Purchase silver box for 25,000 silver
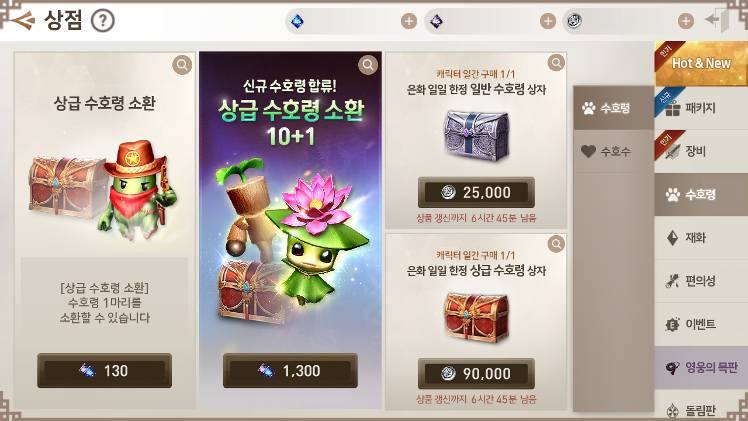 point(476,193)
